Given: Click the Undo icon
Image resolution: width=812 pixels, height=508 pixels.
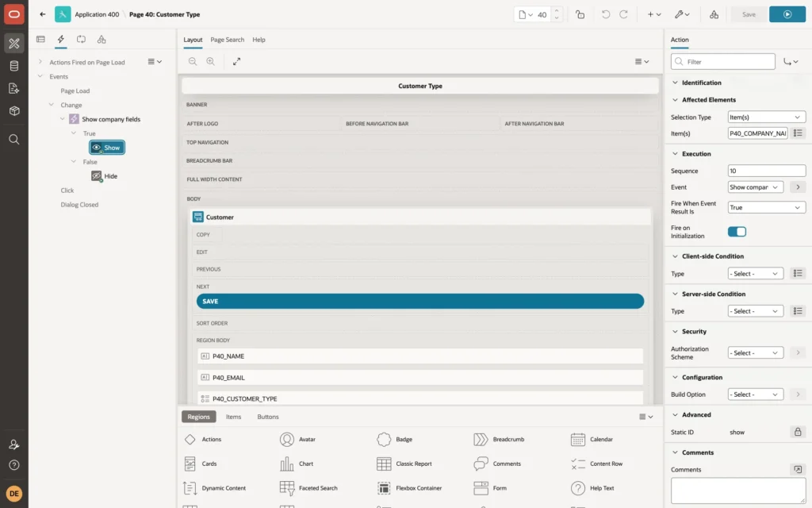Looking at the screenshot, I should coord(605,14).
